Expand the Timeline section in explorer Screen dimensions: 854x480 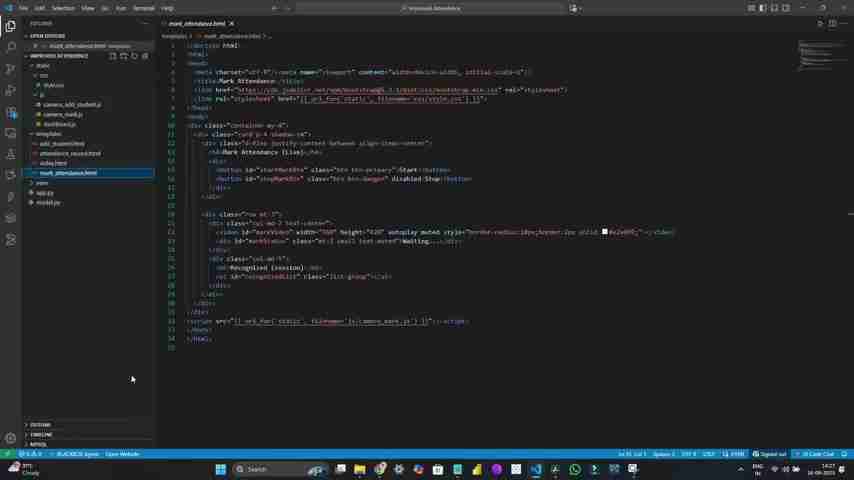click(40, 435)
